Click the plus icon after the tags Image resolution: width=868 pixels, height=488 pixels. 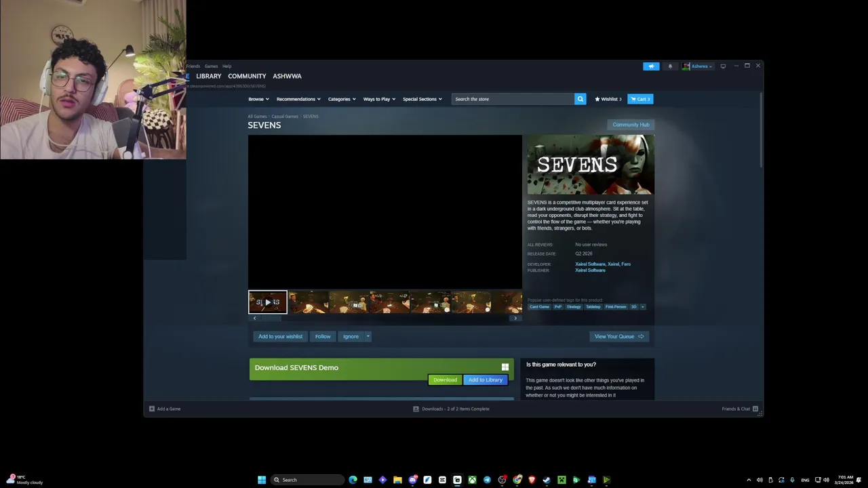click(x=643, y=307)
